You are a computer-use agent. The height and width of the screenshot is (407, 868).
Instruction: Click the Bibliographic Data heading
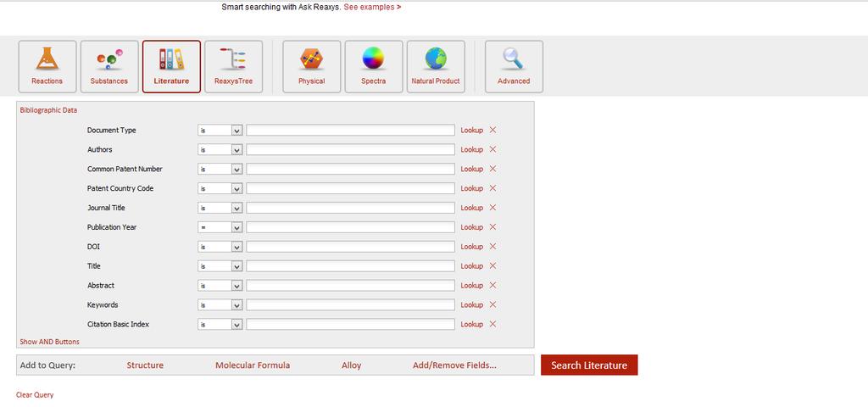tap(48, 110)
